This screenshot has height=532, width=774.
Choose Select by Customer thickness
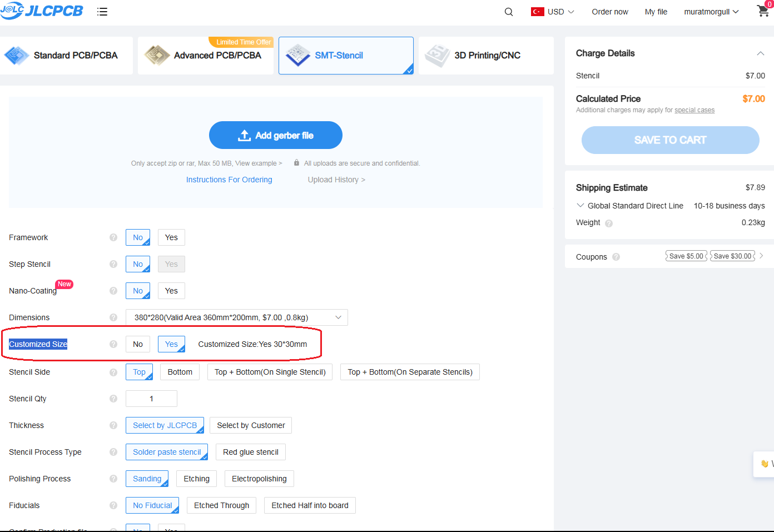click(251, 425)
